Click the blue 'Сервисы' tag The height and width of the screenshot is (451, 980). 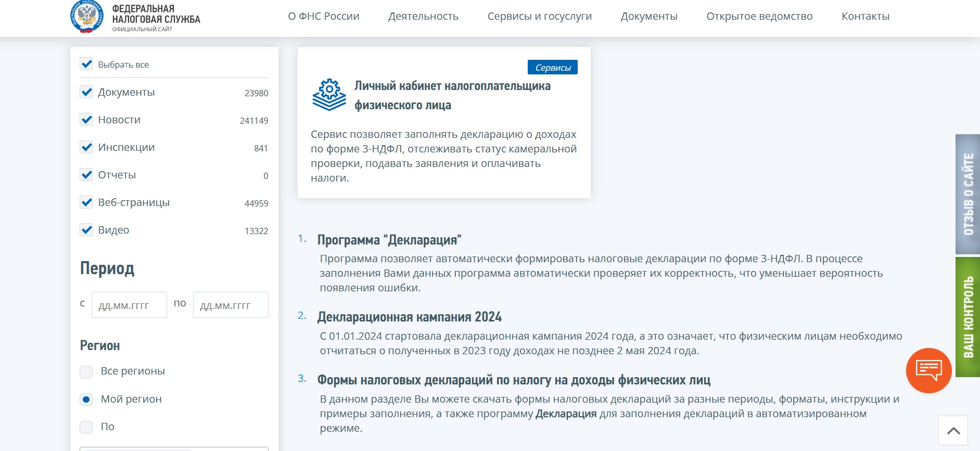[x=553, y=67]
